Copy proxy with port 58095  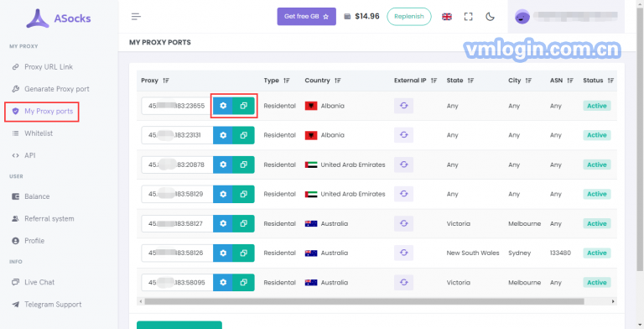243,283
